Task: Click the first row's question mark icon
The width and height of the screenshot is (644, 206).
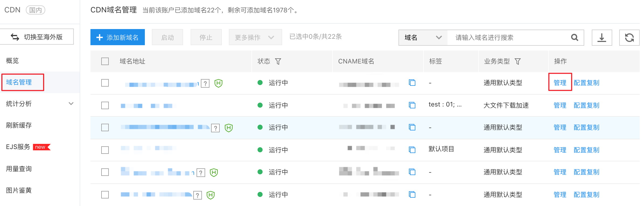Action: pyautogui.click(x=205, y=83)
